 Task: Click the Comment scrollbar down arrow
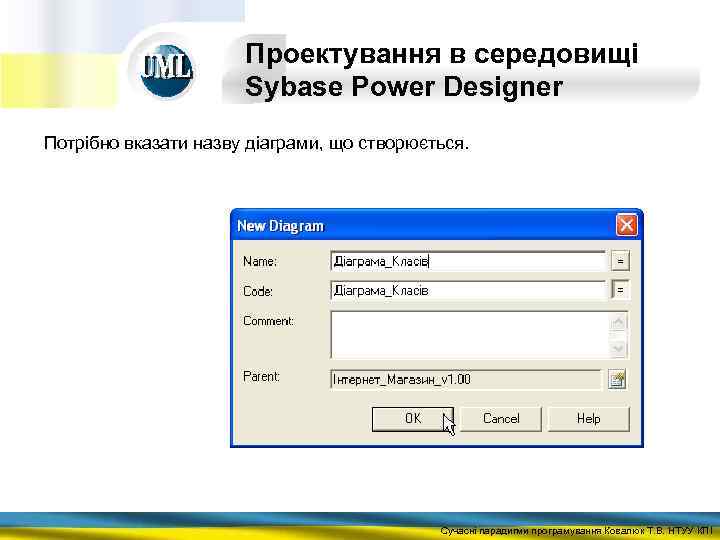[619, 349]
